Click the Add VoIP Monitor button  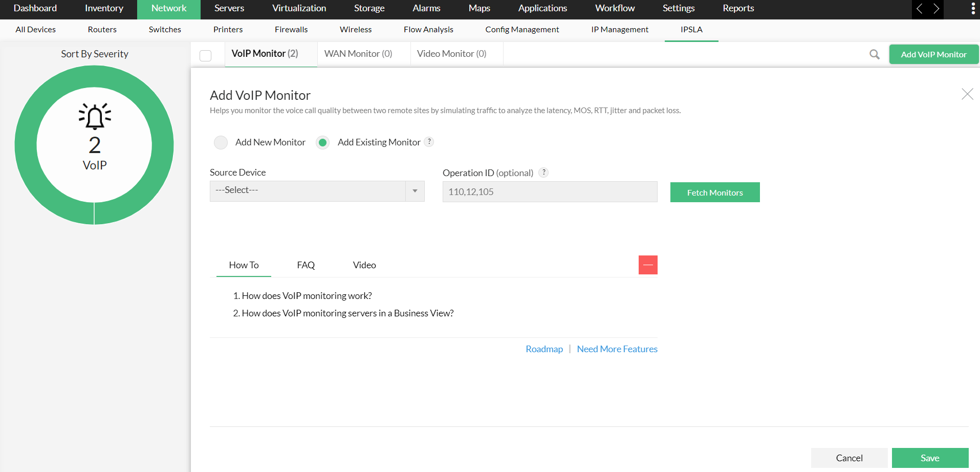933,54
